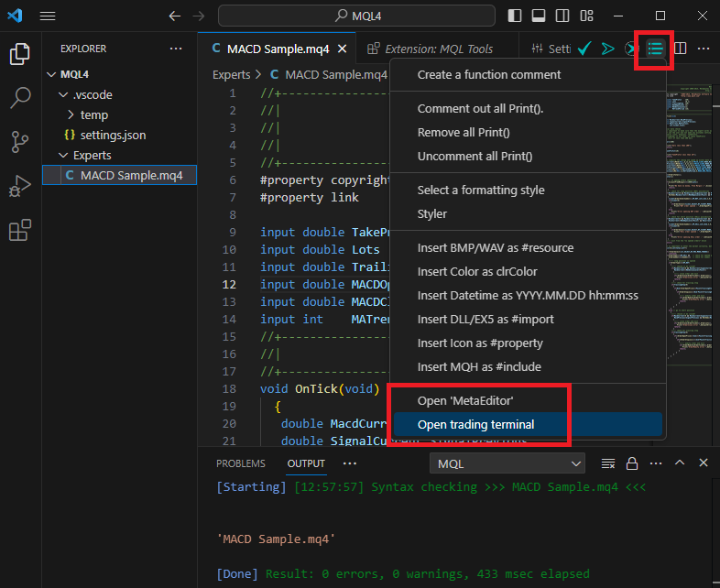Split the editor to the right
The width and height of the screenshot is (720, 588).
coord(680,49)
